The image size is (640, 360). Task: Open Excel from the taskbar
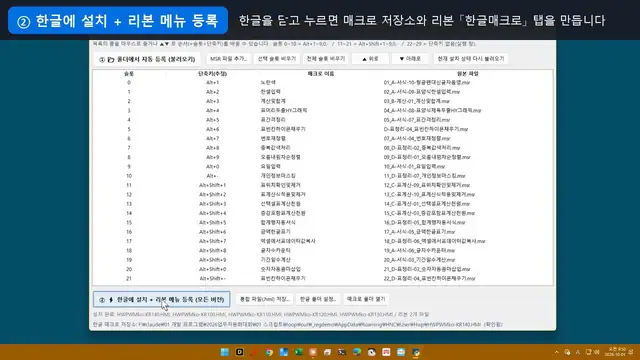pos(298,352)
